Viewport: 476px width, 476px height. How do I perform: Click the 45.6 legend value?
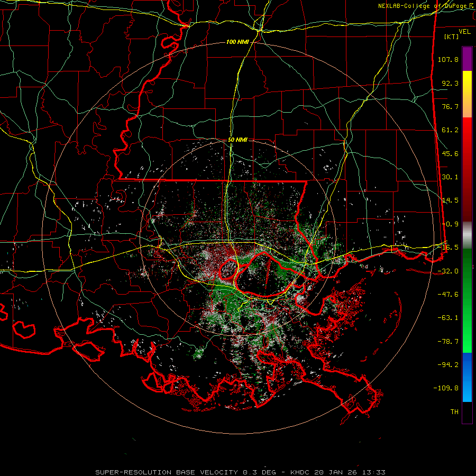(x=450, y=153)
